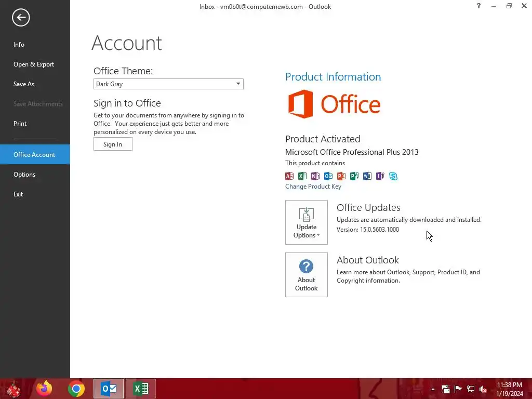Screen dimensions: 532x399
Task: Click the Account page title
Action: [x=127, y=43]
